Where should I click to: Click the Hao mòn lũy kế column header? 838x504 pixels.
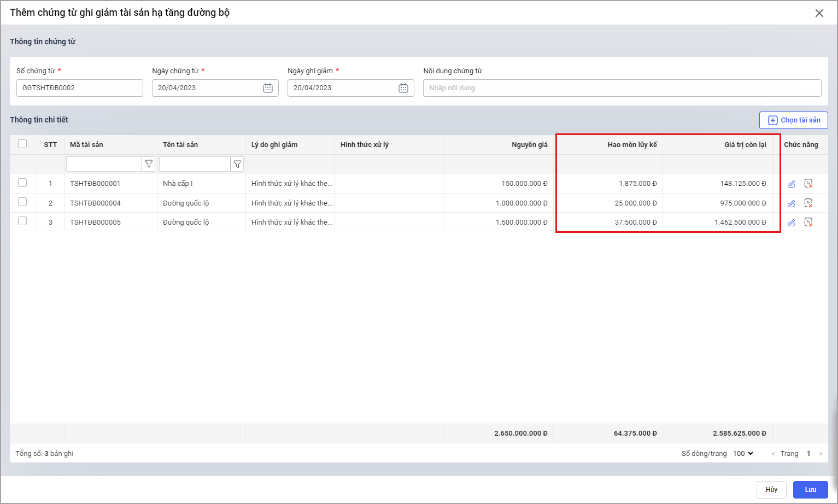[632, 145]
